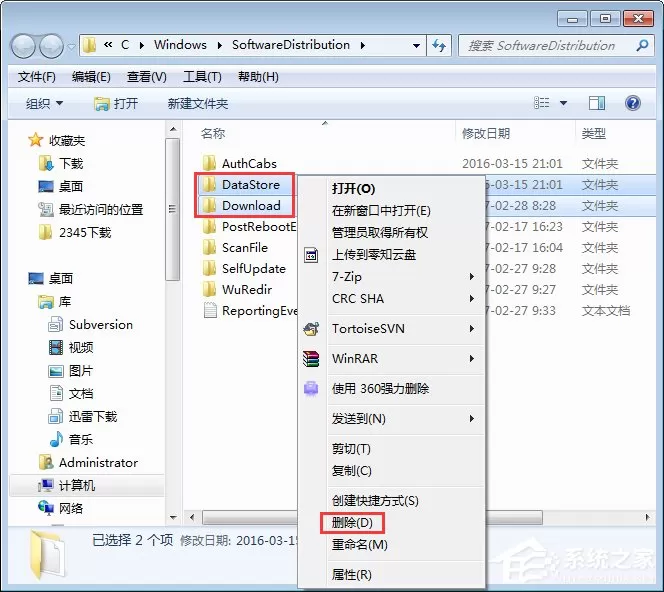Choose Open (打开) in context menu

354,188
